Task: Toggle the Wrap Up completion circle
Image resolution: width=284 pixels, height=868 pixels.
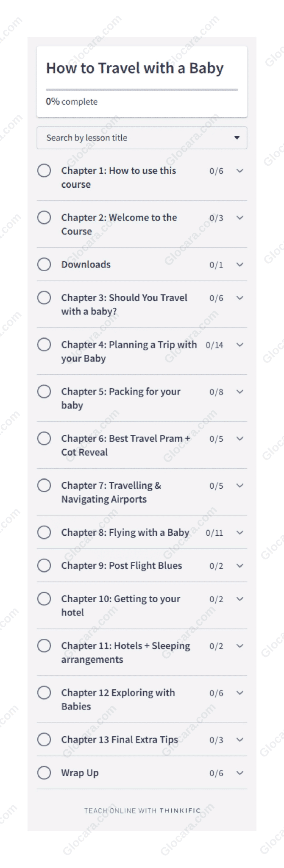Action: click(x=44, y=773)
